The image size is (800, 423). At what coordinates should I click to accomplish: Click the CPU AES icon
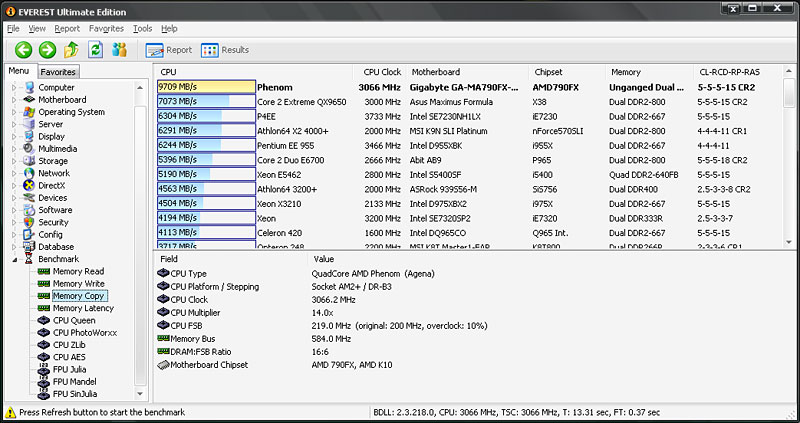[x=44, y=357]
